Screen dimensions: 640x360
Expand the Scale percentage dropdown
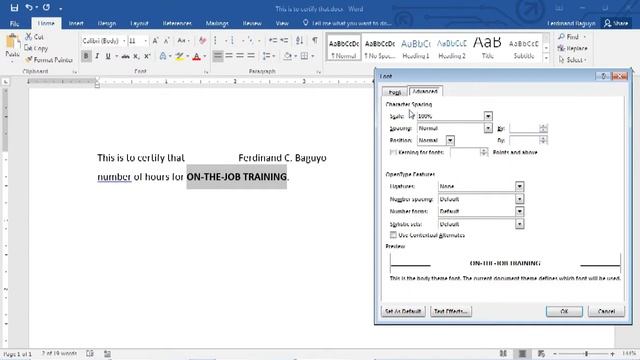(x=488, y=116)
